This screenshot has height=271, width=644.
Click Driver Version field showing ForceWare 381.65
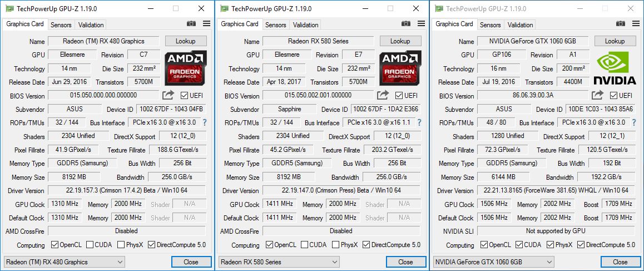[x=557, y=190]
